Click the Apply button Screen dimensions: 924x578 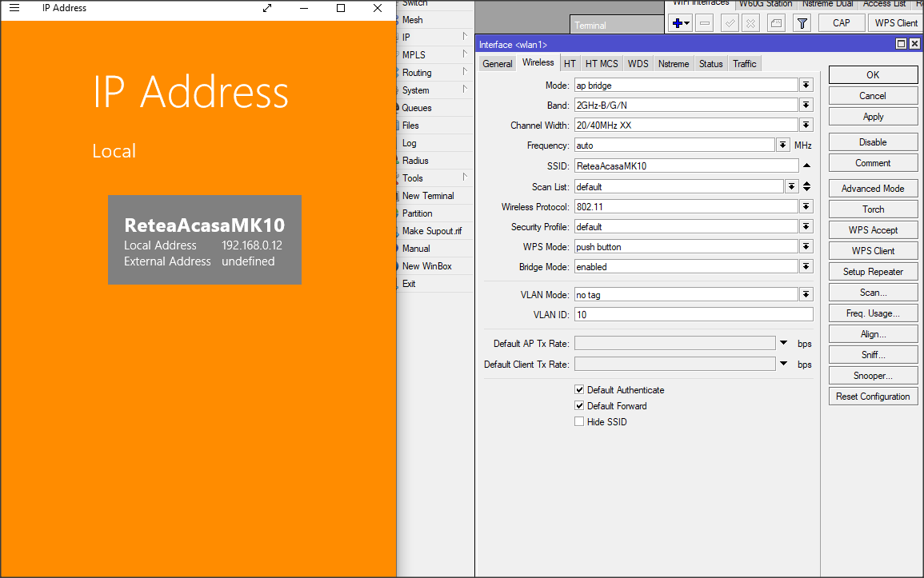[x=873, y=117]
